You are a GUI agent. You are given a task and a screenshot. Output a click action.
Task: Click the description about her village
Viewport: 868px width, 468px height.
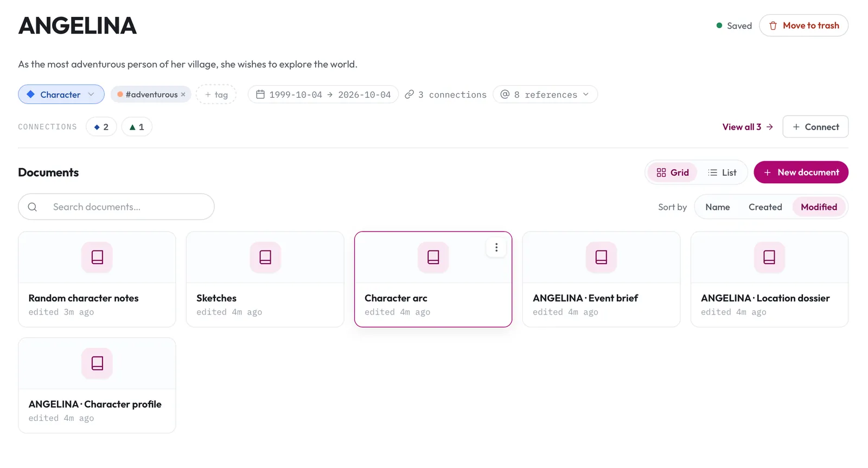coord(188,65)
